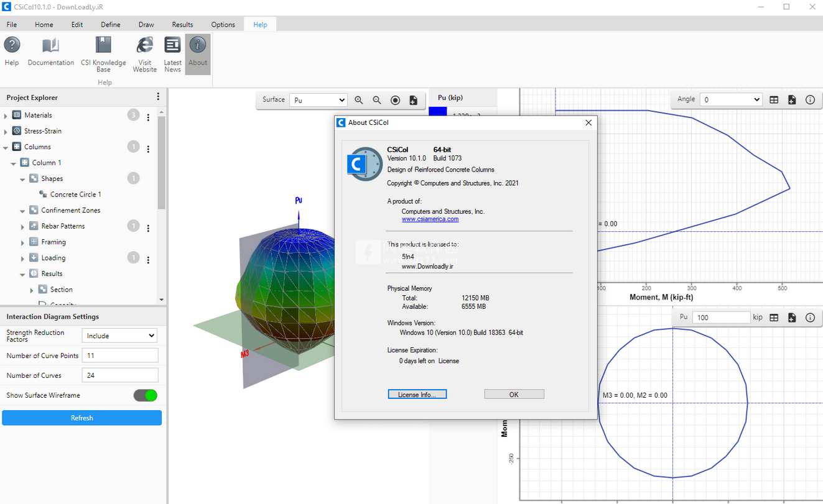Click Project Explorer scroll down arrow
Screen dimensions: 823x504
pos(161,300)
